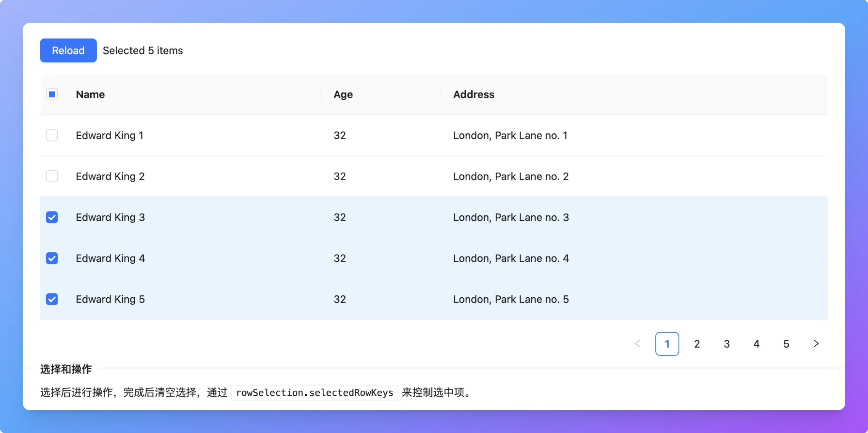Check the Edward King 2 row
This screenshot has height=433, width=868.
(x=52, y=176)
